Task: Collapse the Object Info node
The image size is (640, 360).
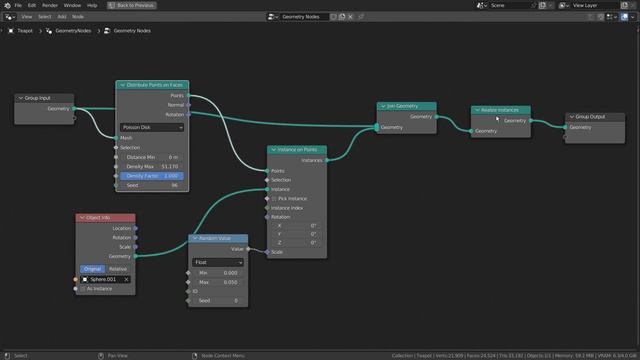Action: (x=82, y=218)
